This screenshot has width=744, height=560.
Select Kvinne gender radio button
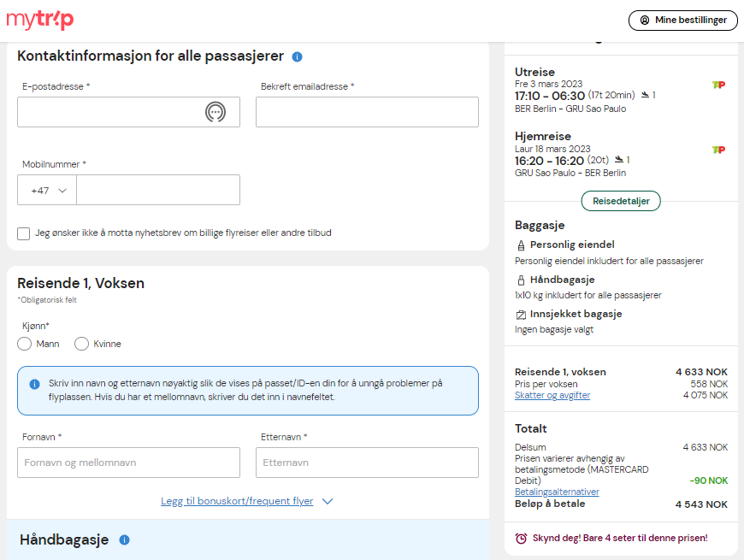tap(81, 344)
